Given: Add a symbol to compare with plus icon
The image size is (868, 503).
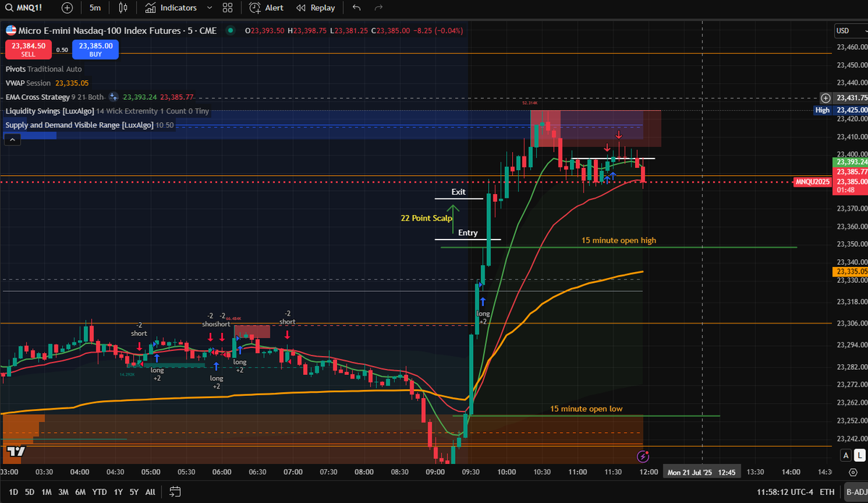Looking at the screenshot, I should (x=67, y=8).
